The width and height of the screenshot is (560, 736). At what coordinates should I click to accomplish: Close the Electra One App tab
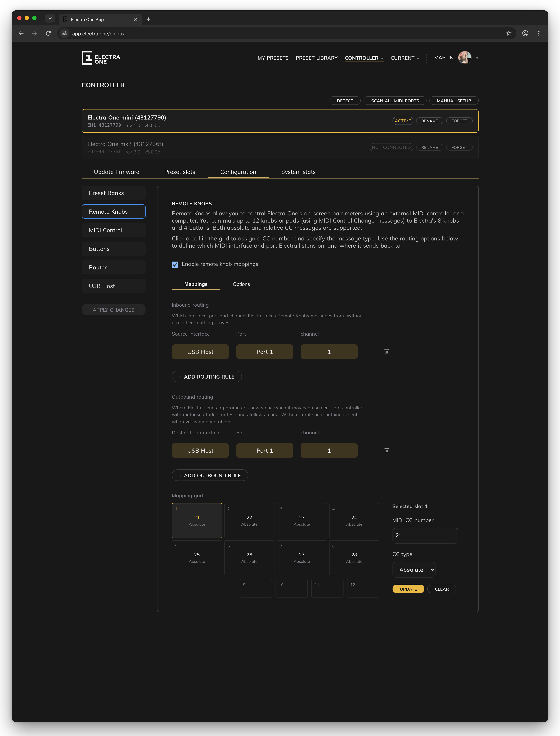[135, 19]
